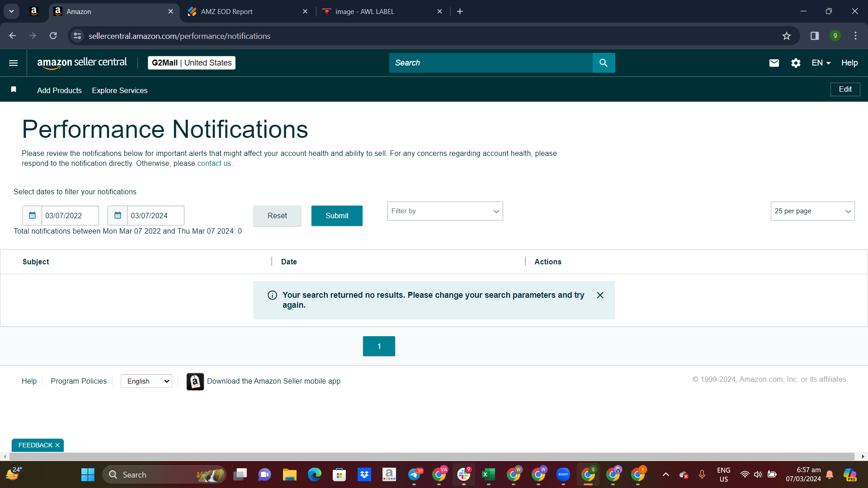Open the weather widget showing 24°

coord(14,474)
